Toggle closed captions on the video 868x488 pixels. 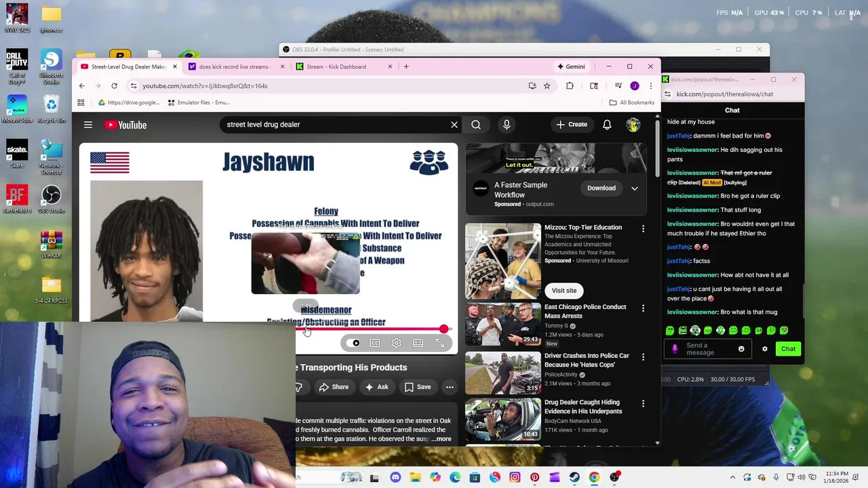tap(374, 343)
